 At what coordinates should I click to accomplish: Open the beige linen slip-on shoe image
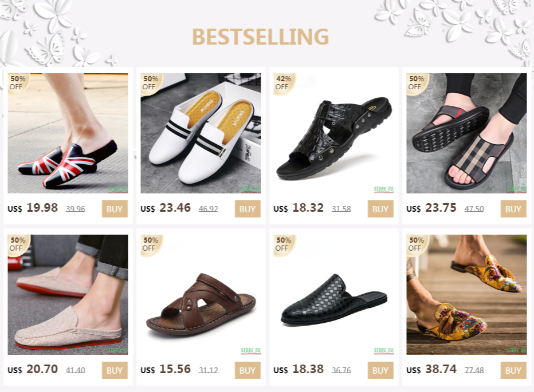(x=68, y=295)
